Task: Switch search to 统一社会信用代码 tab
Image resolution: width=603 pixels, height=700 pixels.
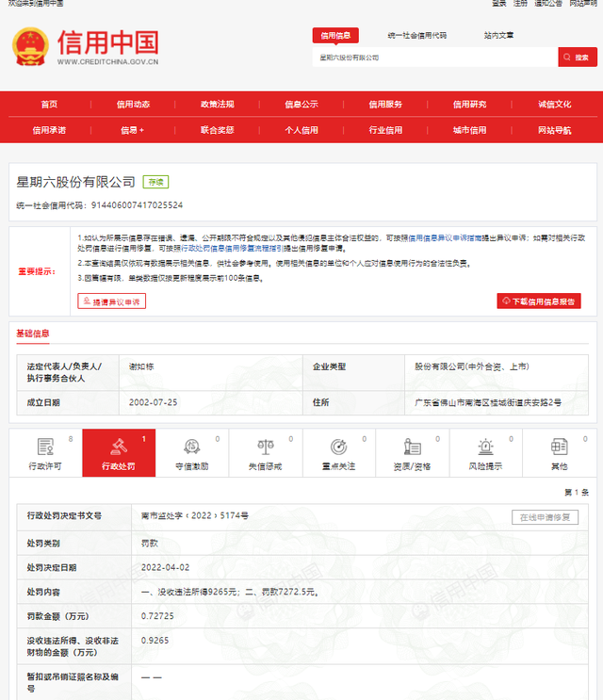Action: (416, 35)
